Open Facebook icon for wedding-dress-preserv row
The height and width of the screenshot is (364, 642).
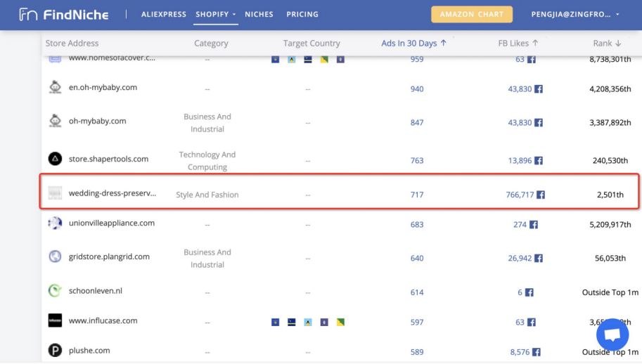click(541, 195)
